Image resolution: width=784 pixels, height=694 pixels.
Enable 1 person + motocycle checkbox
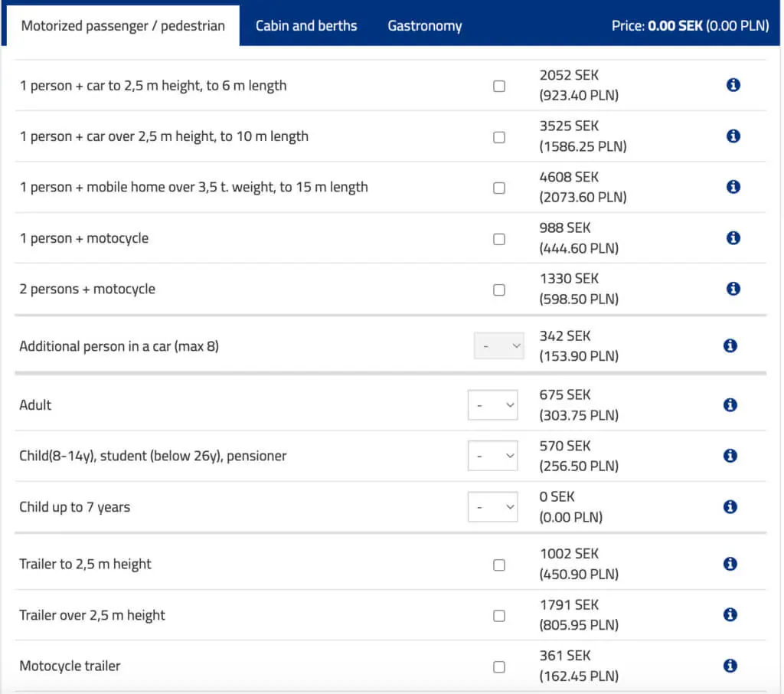point(498,239)
